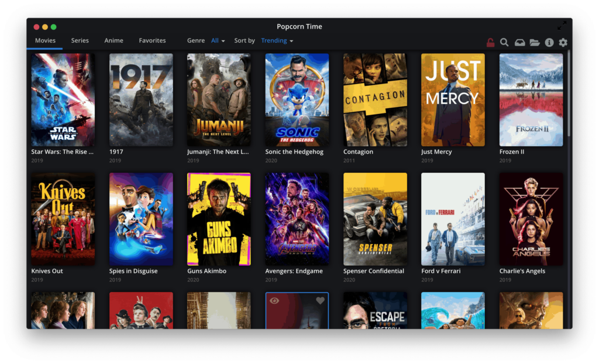The height and width of the screenshot is (364, 599).
Task: Open the Frozen II poster
Action: coord(531,98)
